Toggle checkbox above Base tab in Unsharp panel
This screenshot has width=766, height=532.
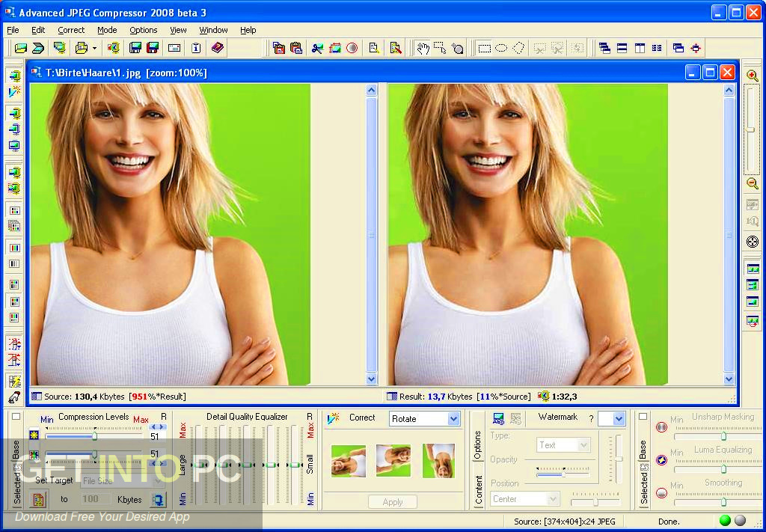(x=643, y=416)
